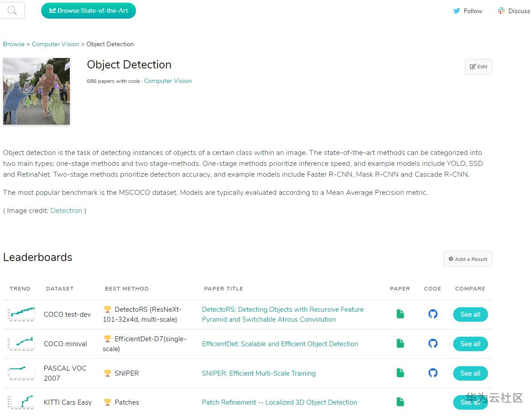Open paper icon for SNIPER row

pyautogui.click(x=400, y=373)
